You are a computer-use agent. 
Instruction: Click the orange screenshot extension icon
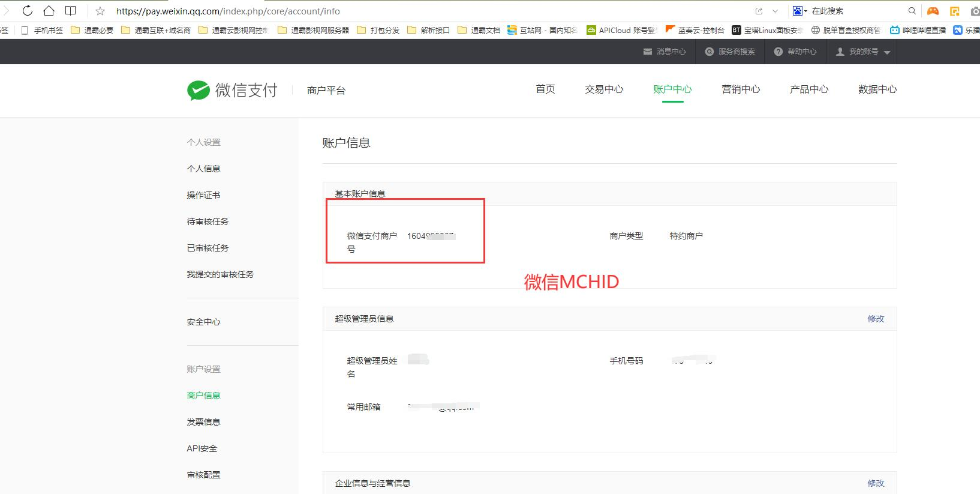tap(954, 11)
